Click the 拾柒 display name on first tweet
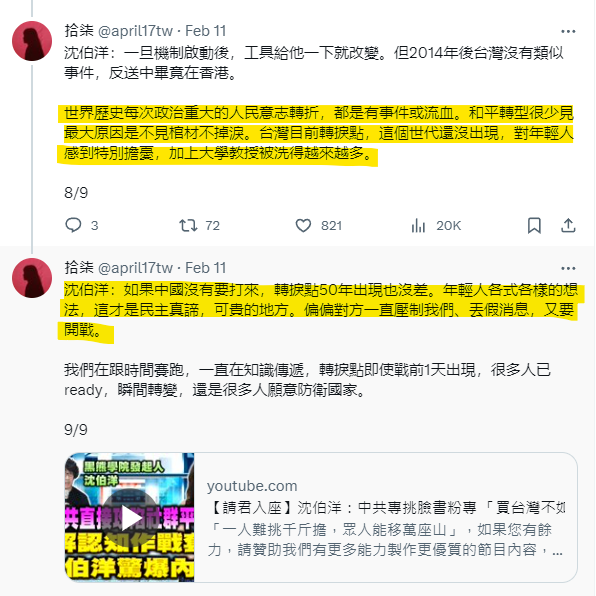Viewport: 596px width, 596px height. point(79,30)
